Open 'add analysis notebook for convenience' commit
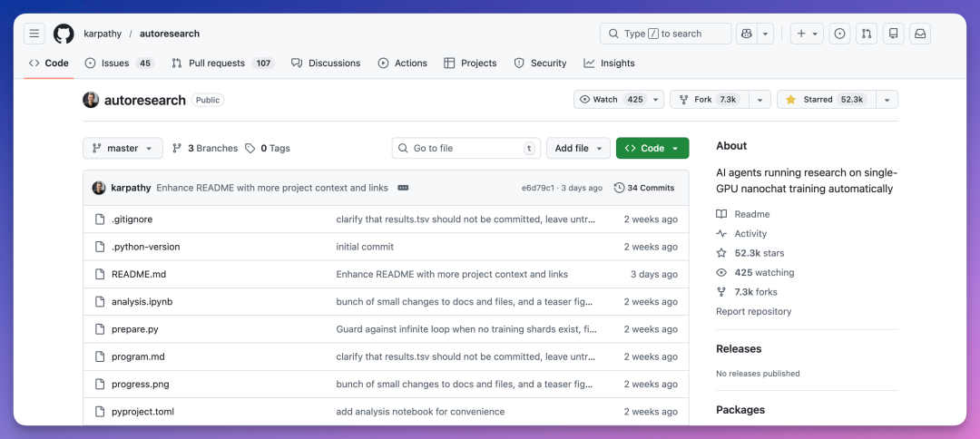Image resolution: width=980 pixels, height=439 pixels. pos(421,412)
